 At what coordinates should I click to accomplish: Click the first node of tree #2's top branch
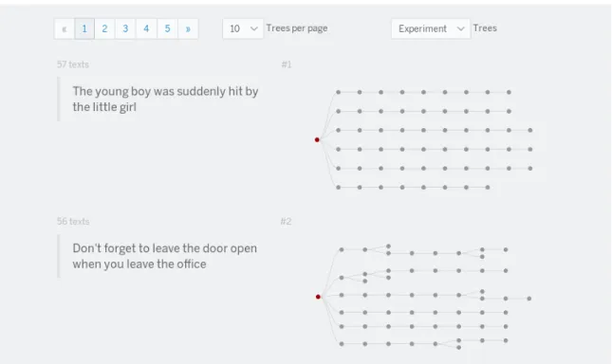click(342, 250)
